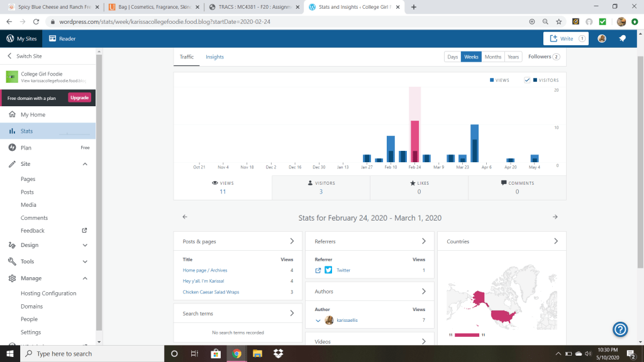This screenshot has width=644, height=362.
Task: Click the Upgrade button
Action: [80, 97]
